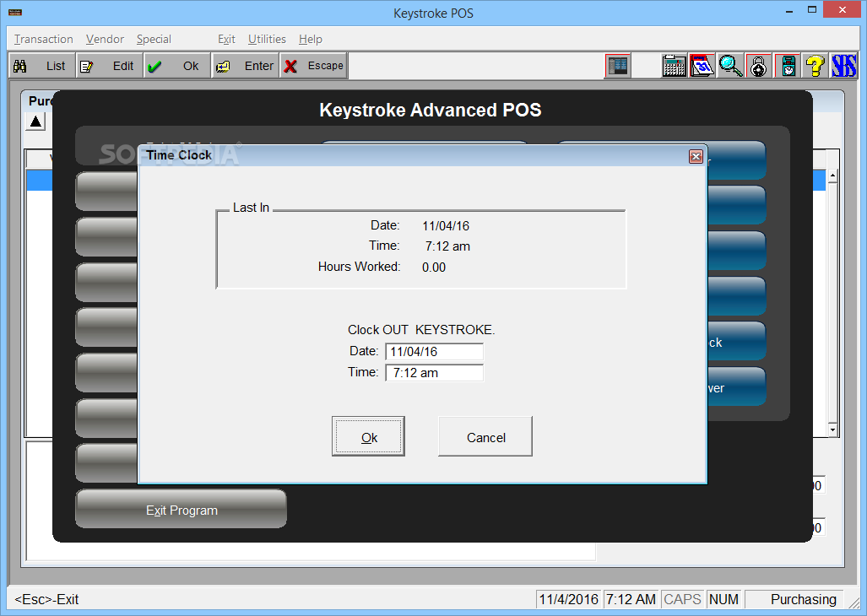The height and width of the screenshot is (616, 867).
Task: Click the 'Clock OUT KEYSTROKE.' text
Action: (x=421, y=330)
